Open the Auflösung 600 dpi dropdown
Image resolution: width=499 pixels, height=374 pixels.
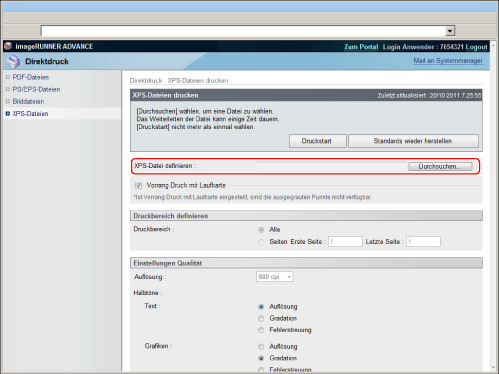[275, 277]
